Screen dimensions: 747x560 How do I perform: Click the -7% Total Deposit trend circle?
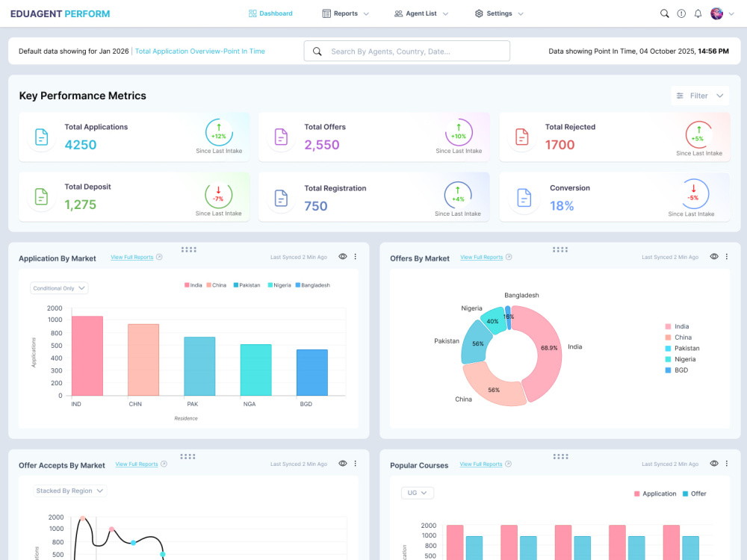[x=218, y=195]
